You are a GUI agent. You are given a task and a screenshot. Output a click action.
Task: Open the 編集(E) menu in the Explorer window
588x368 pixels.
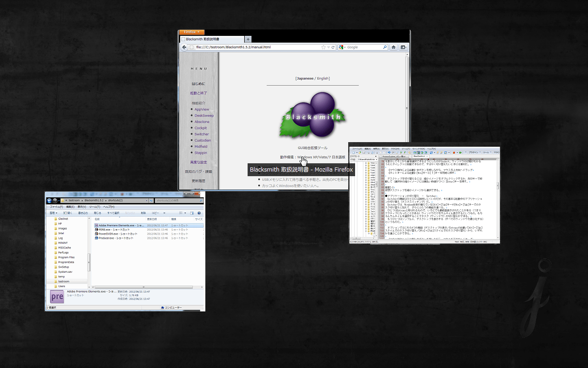point(70,207)
